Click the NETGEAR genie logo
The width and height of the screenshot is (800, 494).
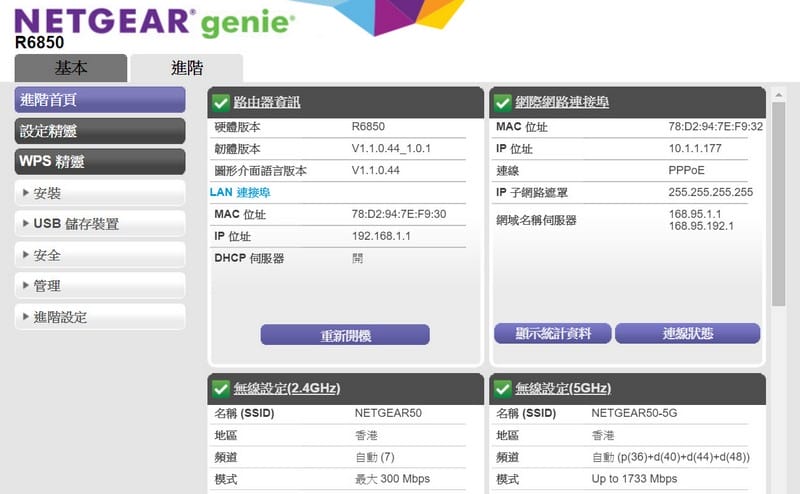click(155, 22)
